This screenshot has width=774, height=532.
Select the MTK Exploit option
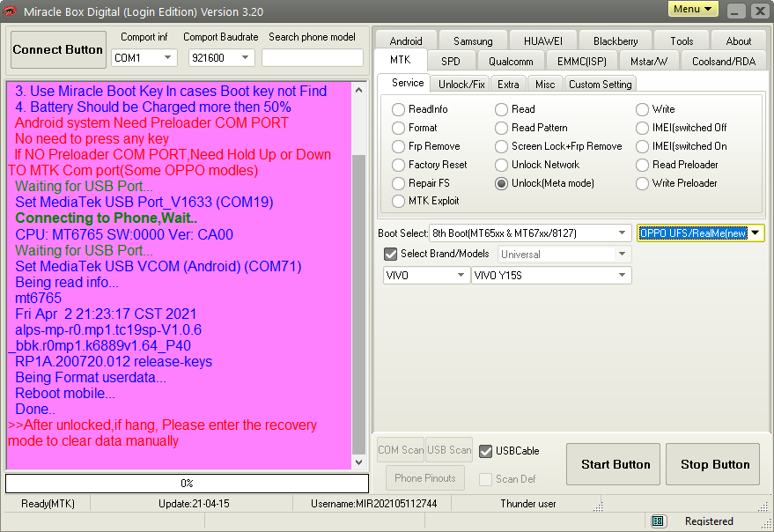(x=398, y=201)
